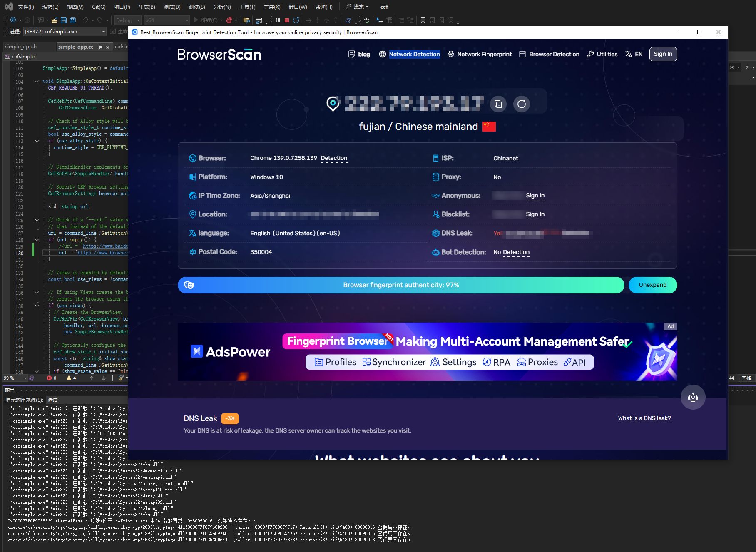Collapse the code block at line 138
Screen dimensions: 756x552
37,306
